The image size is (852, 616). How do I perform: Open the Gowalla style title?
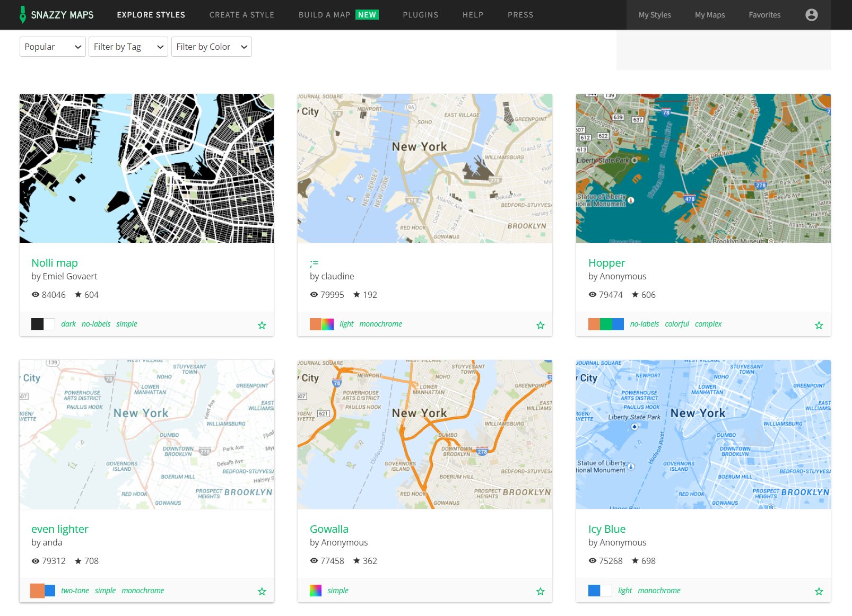tap(329, 529)
